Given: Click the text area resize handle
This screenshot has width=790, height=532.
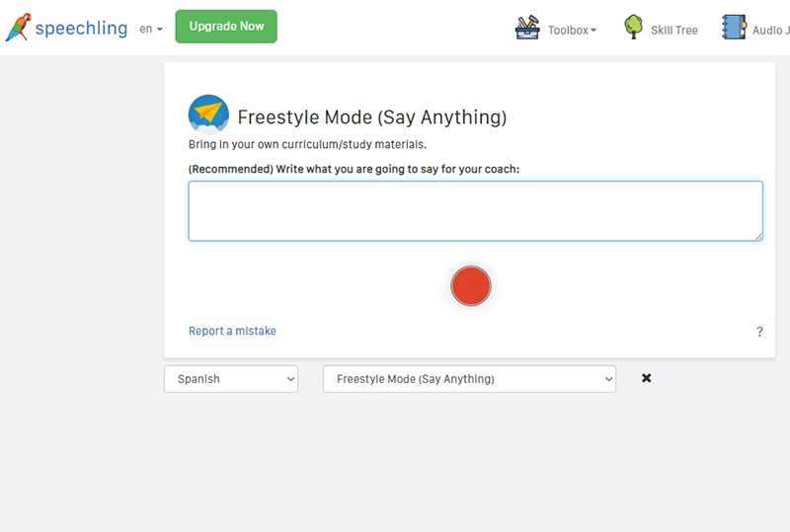Looking at the screenshot, I should 758,236.
